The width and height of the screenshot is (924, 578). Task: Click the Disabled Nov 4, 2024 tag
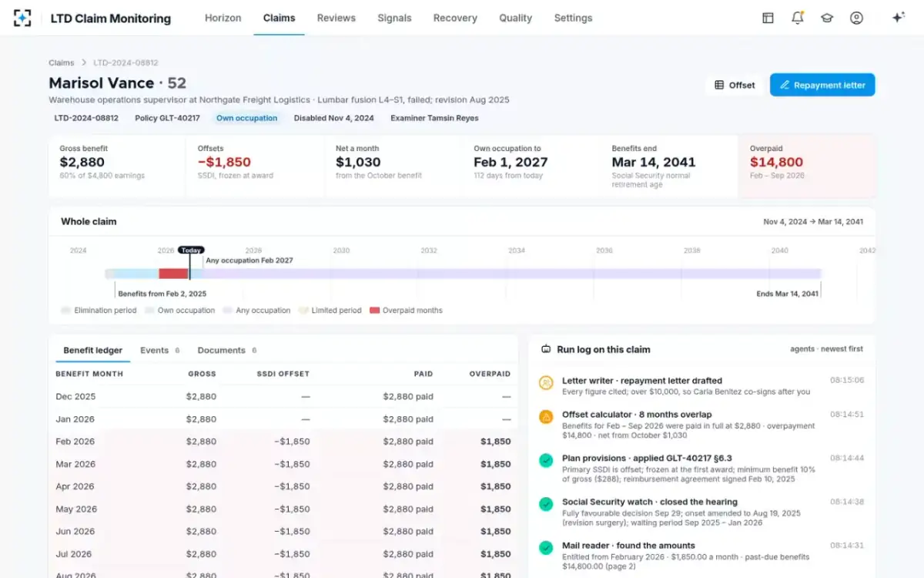click(333, 118)
